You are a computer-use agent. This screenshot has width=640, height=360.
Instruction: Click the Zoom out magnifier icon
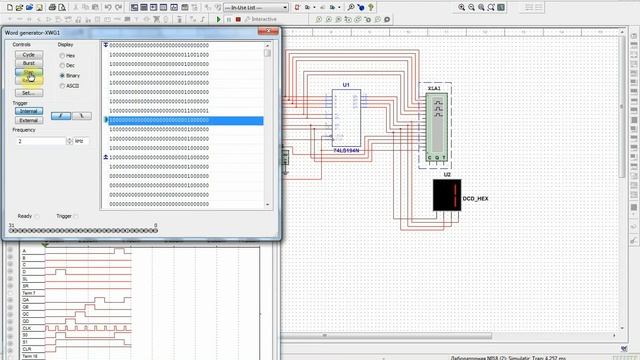pyautogui.click(x=471, y=7)
